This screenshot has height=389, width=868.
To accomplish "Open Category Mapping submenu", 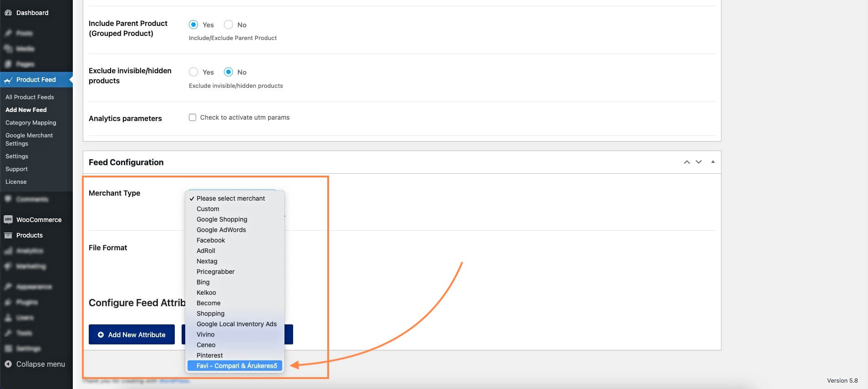I will coord(31,122).
